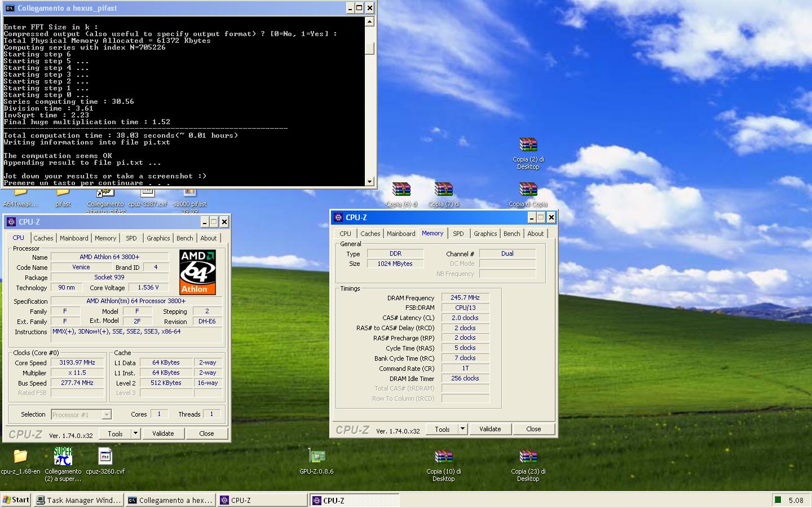Click the Channel # value Dual
Screen dimensions: 812x508
coord(507,253)
